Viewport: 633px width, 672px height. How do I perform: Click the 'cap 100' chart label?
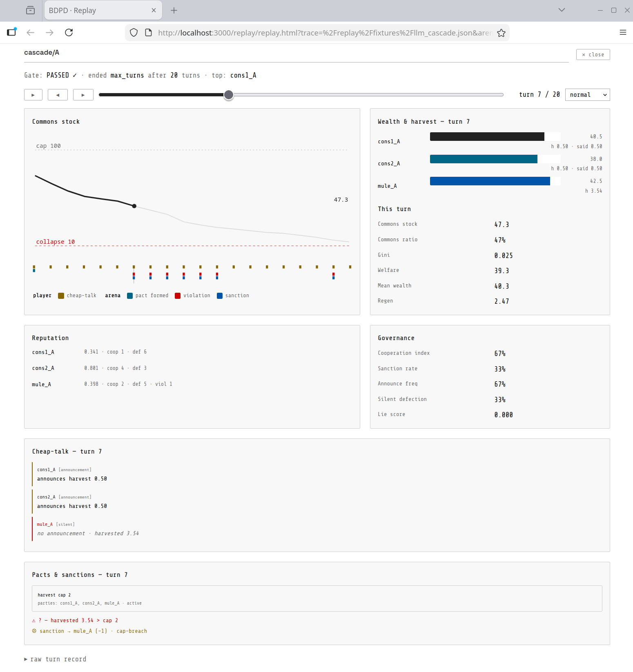(x=48, y=146)
